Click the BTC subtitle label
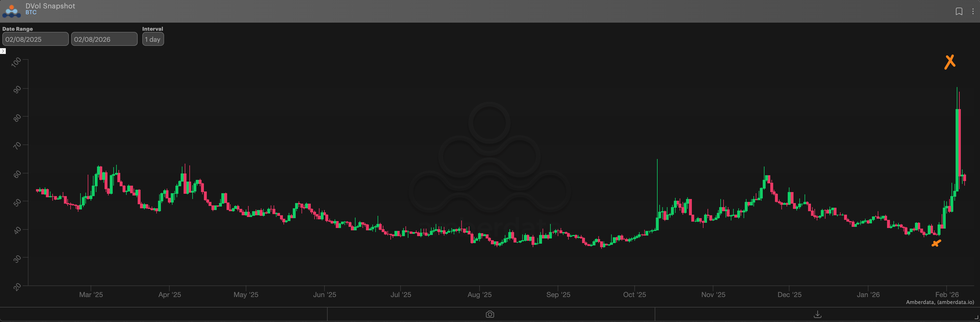Image resolution: width=980 pixels, height=322 pixels. pyautogui.click(x=31, y=12)
